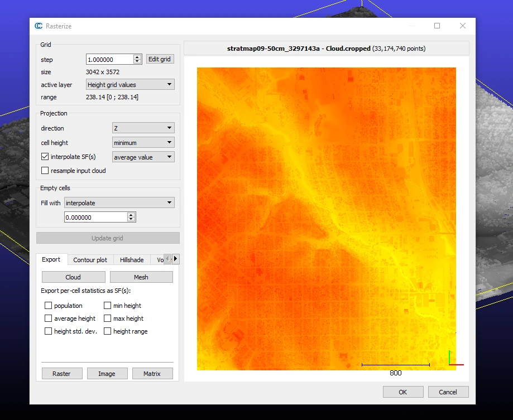Screen dimensions: 513x420
Task: Open the Edit grid dialog
Action: pyautogui.click(x=160, y=59)
